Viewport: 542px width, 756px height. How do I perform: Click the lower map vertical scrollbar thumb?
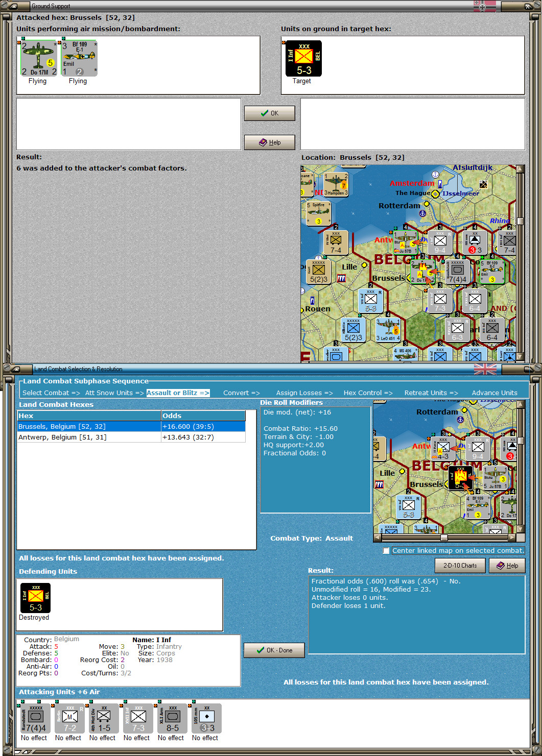tap(521, 441)
